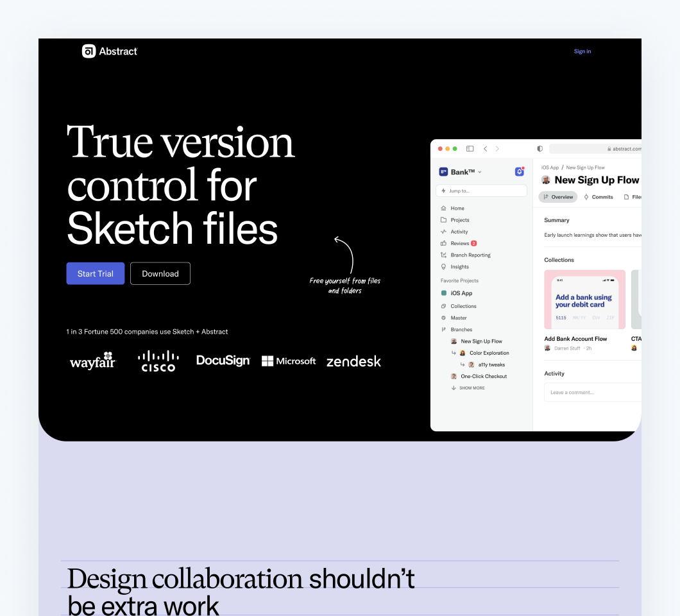
Task: Click the Jump to... search field
Action: click(481, 191)
